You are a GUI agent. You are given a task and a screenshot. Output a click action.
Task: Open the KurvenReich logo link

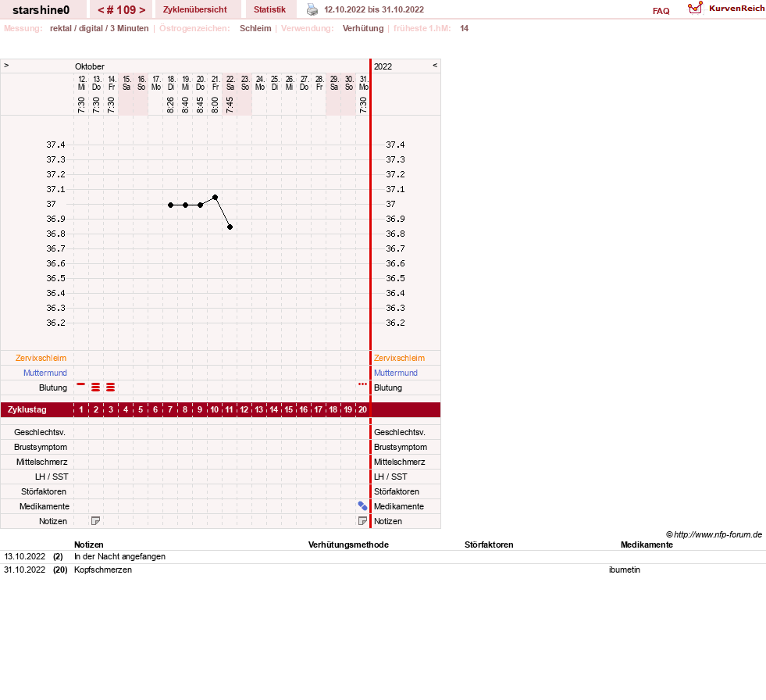coord(726,9)
